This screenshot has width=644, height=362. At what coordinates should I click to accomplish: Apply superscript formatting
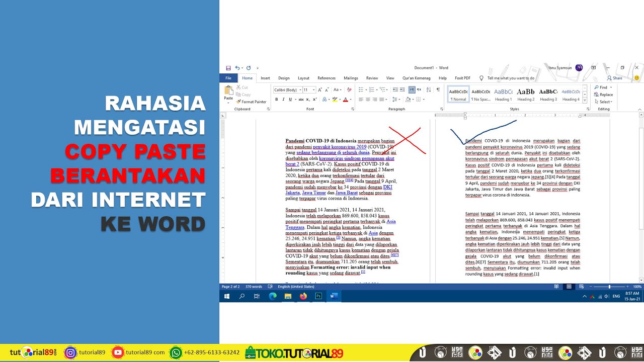coord(314,100)
